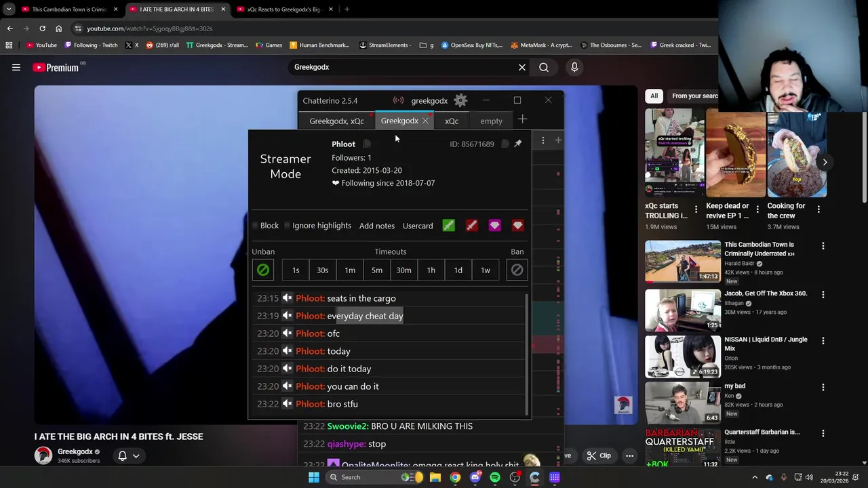Image resolution: width=868 pixels, height=488 pixels.
Task: Mute icon on 'everyday cheat day' message
Action: pos(288,316)
